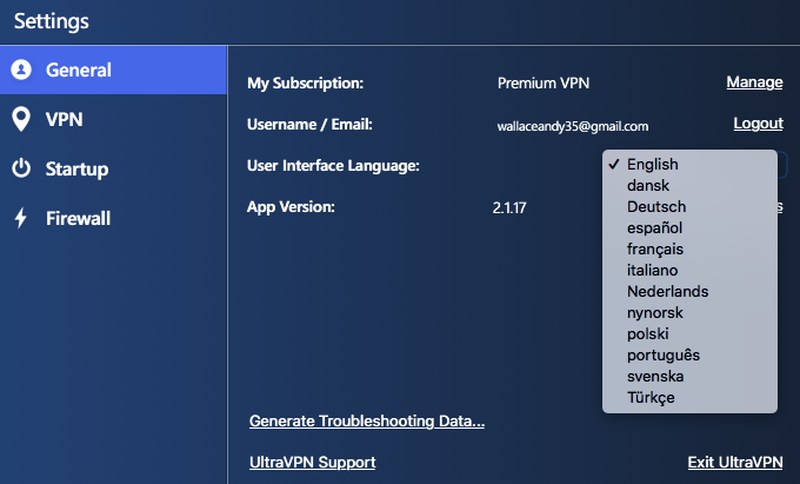
Task: Choose português from the language dropdown
Action: click(690, 355)
